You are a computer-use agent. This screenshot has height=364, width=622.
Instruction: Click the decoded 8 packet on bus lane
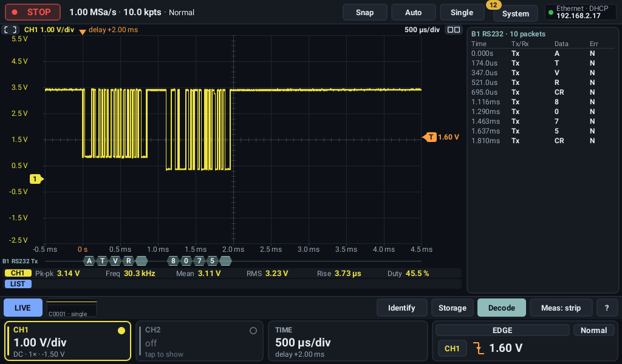tap(173, 261)
